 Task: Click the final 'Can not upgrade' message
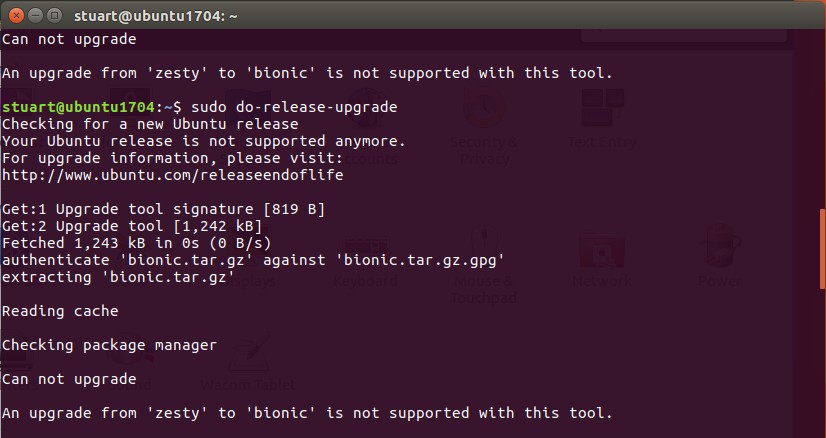coord(69,379)
